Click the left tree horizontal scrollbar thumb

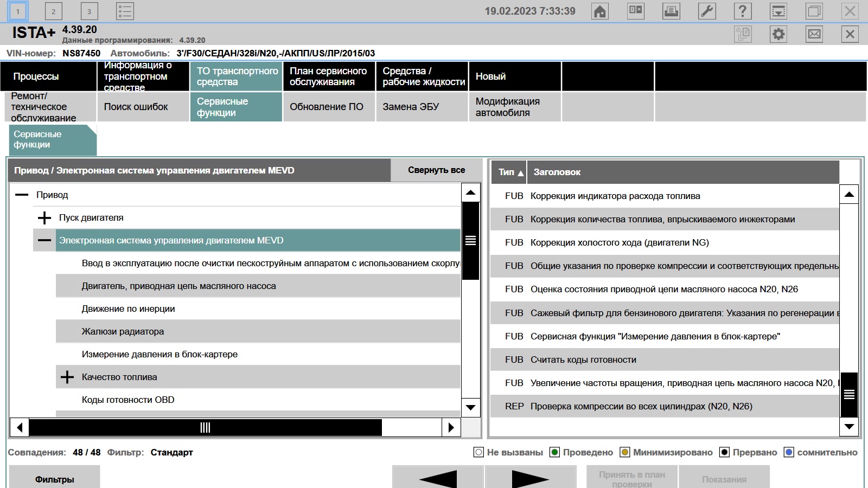point(205,427)
